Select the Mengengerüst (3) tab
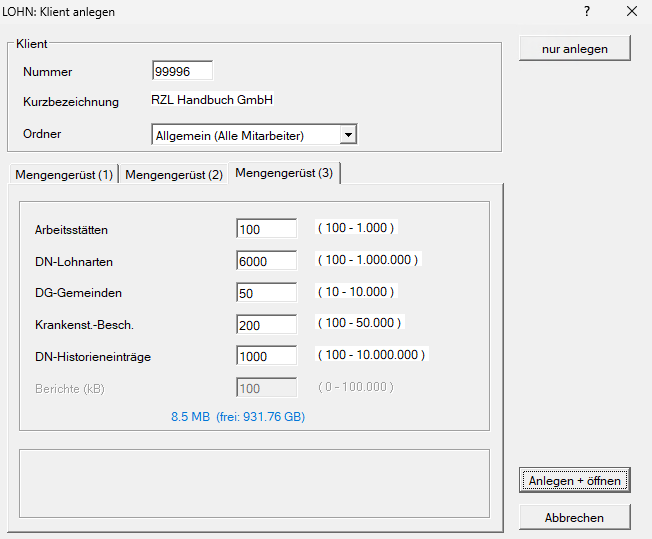 pyautogui.click(x=284, y=173)
